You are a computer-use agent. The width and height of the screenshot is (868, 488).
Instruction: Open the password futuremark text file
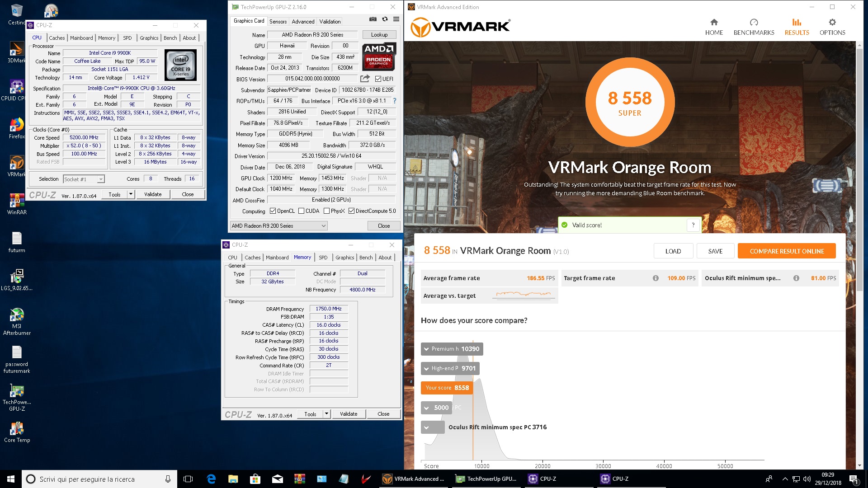17,360
